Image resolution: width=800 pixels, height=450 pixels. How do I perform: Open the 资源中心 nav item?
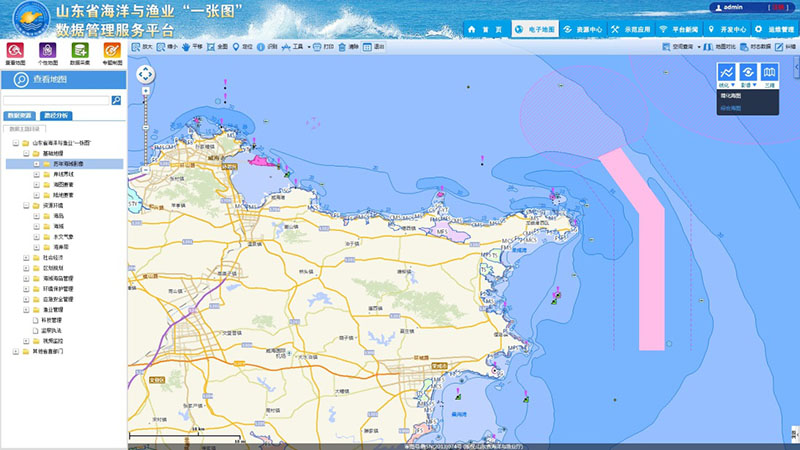pos(583,30)
